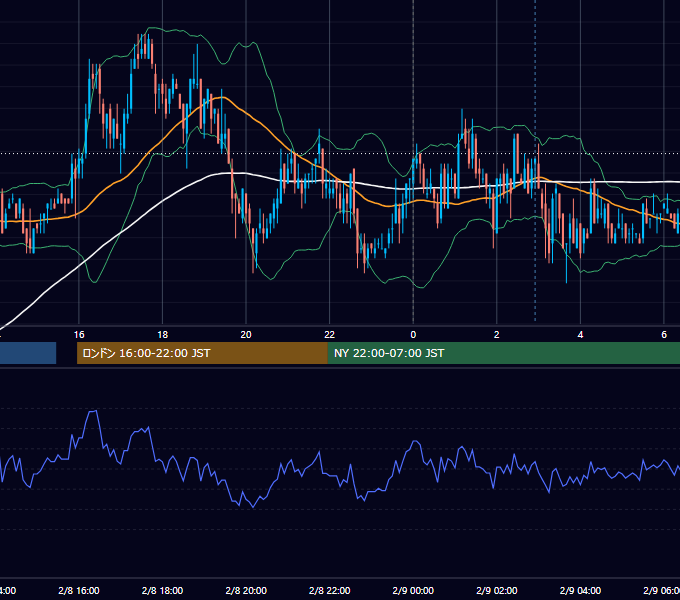Click the oscillator peak near 16:00
Viewport: 680px width, 600px height.
coord(93,411)
